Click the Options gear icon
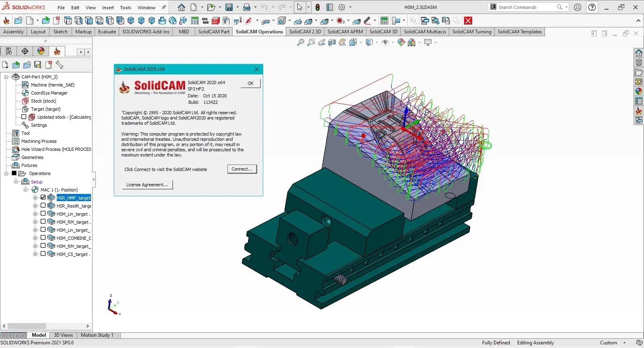The height and width of the screenshot is (348, 644). pyautogui.click(x=342, y=7)
